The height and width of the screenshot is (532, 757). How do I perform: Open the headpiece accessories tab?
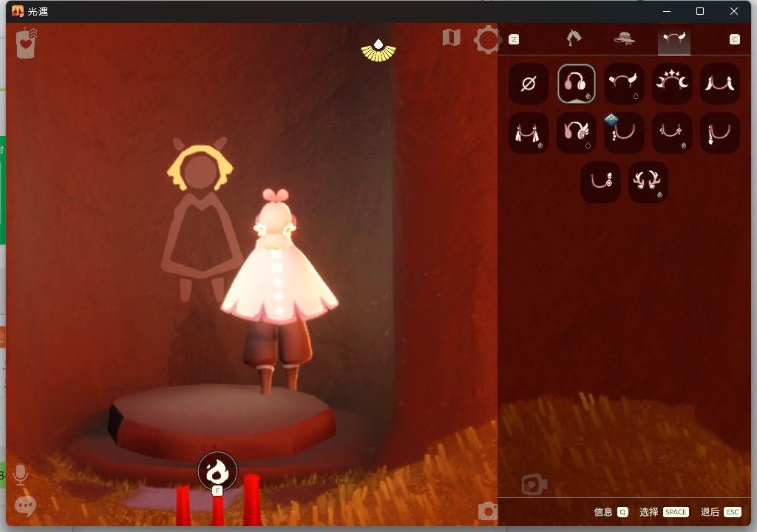pyautogui.click(x=674, y=41)
